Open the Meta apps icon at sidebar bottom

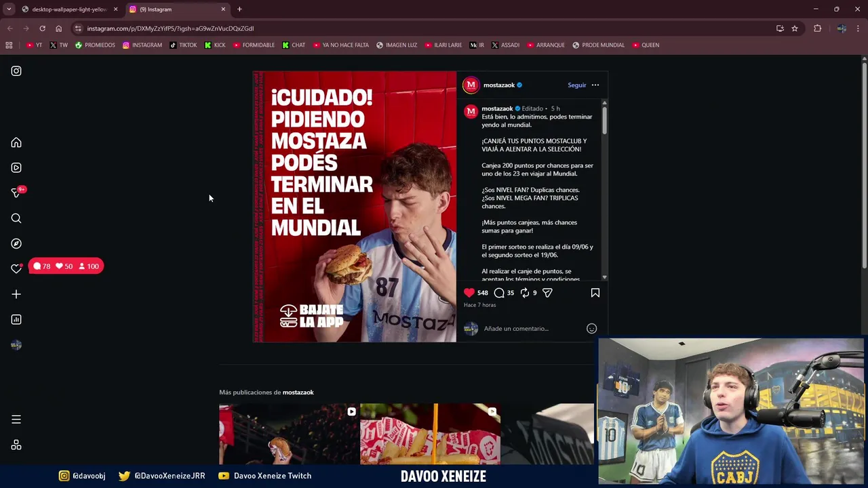pyautogui.click(x=16, y=445)
